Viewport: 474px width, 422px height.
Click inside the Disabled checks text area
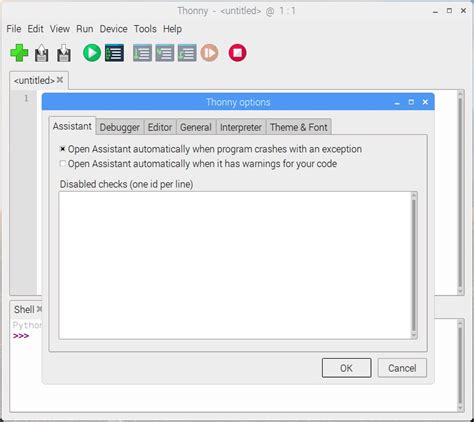tap(235, 265)
